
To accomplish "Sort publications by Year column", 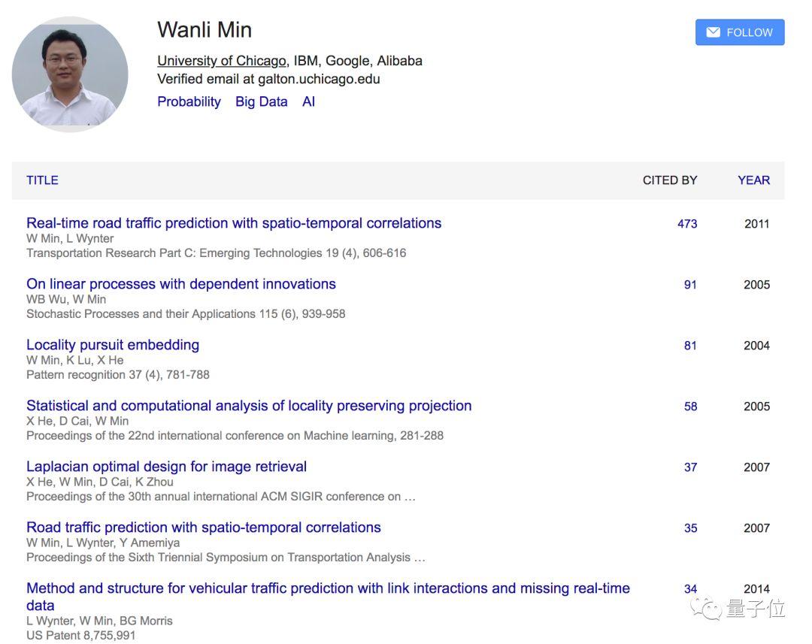I will (x=753, y=180).
